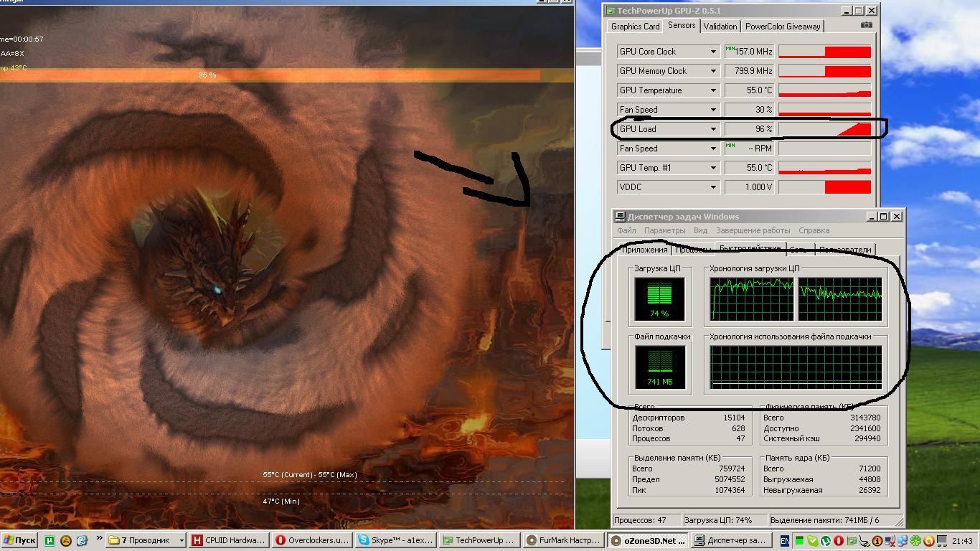The width and height of the screenshot is (980, 551).
Task: Expand the Проводник taskbar group arrow
Action: tap(181, 540)
